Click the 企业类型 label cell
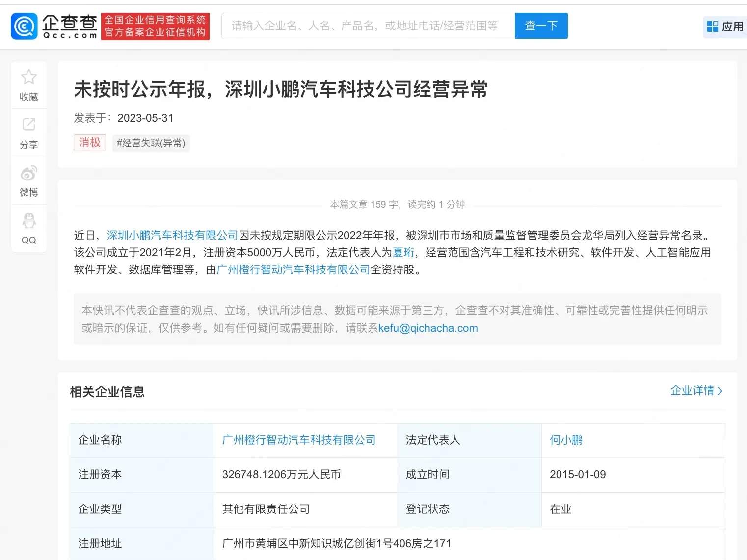 [x=142, y=509]
